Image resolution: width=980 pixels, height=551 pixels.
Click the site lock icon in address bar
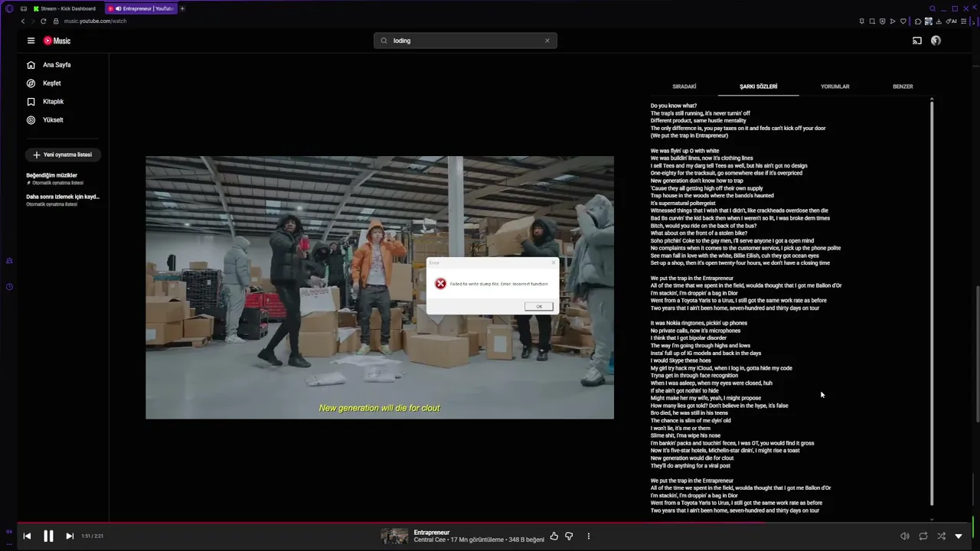coord(55,21)
